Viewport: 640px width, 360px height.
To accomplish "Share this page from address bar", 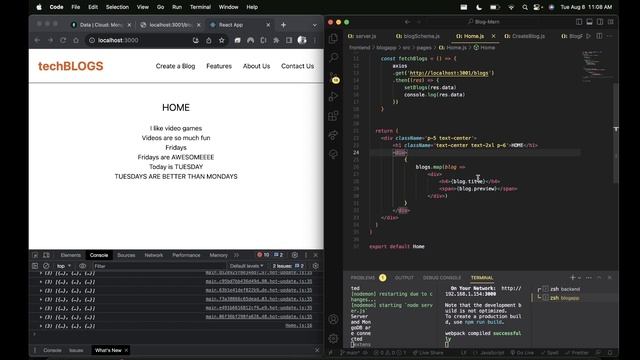I will (209, 40).
